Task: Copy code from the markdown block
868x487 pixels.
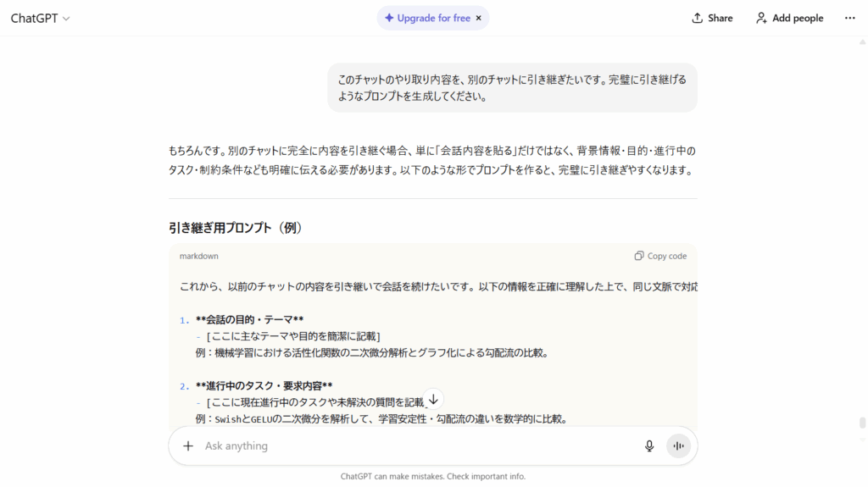Action: 660,256
